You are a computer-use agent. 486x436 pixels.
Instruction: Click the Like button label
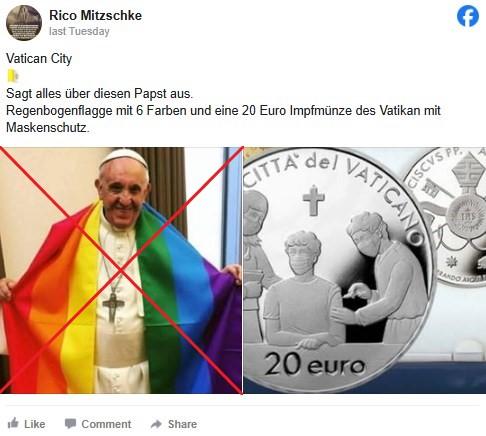(x=35, y=424)
